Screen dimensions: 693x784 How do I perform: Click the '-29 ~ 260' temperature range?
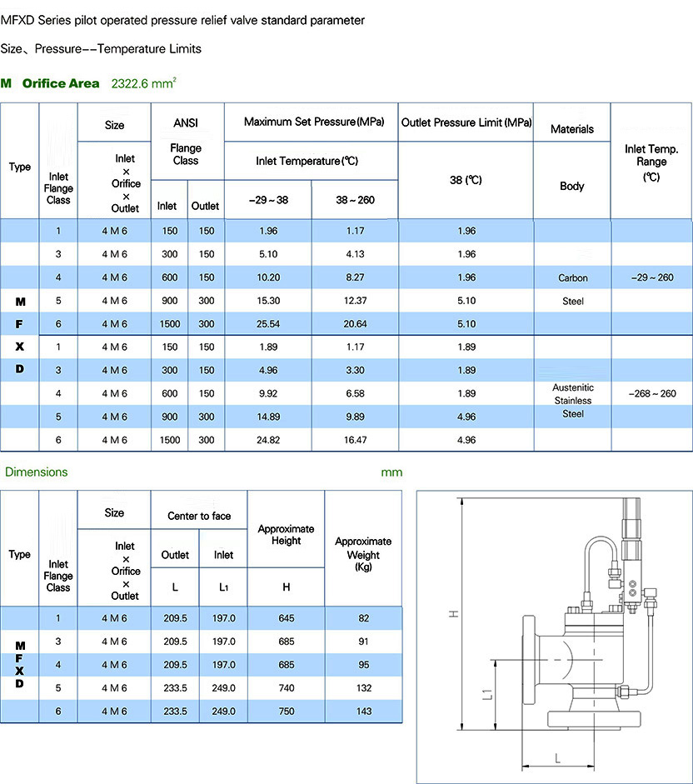[x=652, y=277]
